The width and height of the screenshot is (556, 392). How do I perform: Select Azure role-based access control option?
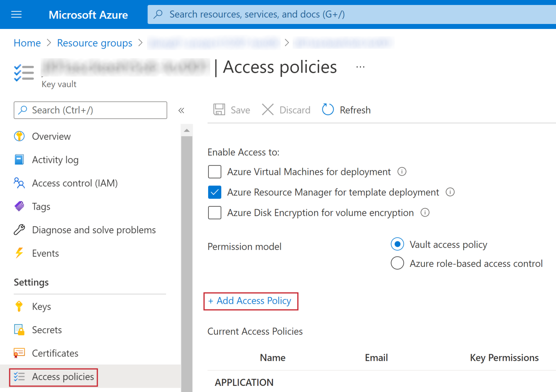pos(397,263)
